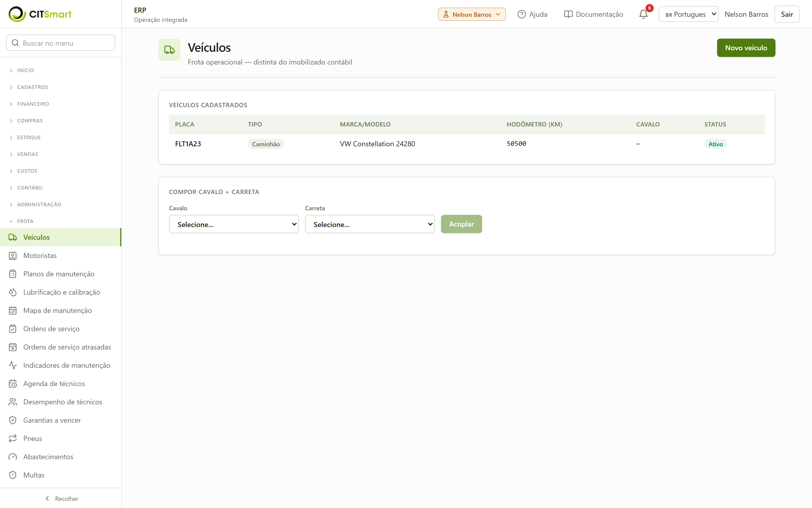812x508 pixels.
Task: Click the Sair button
Action: (x=787, y=14)
